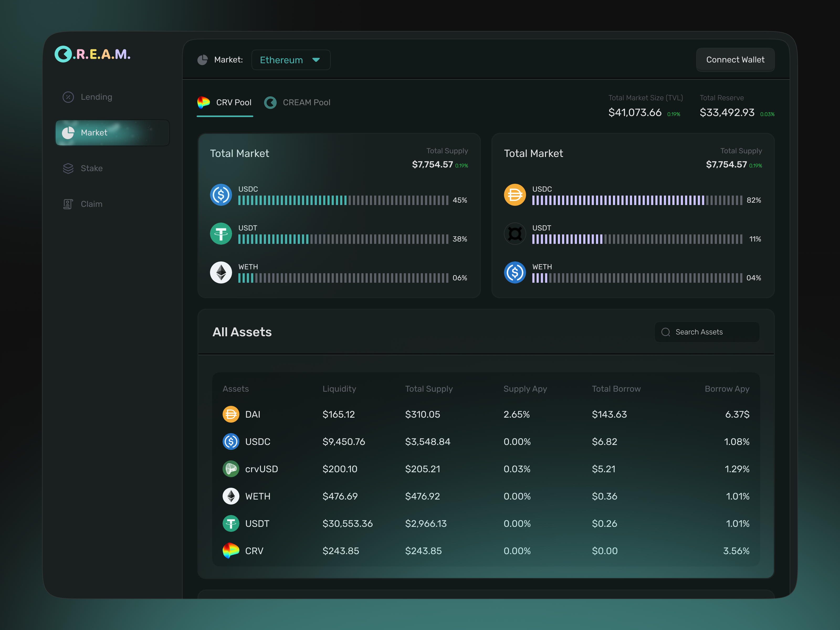Open Lending in the sidebar

pos(112,97)
